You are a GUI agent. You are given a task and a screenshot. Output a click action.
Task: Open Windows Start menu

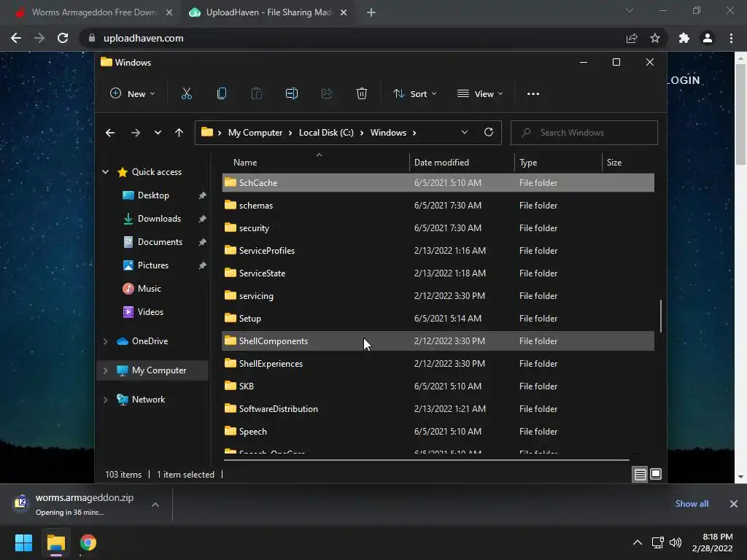tap(23, 542)
